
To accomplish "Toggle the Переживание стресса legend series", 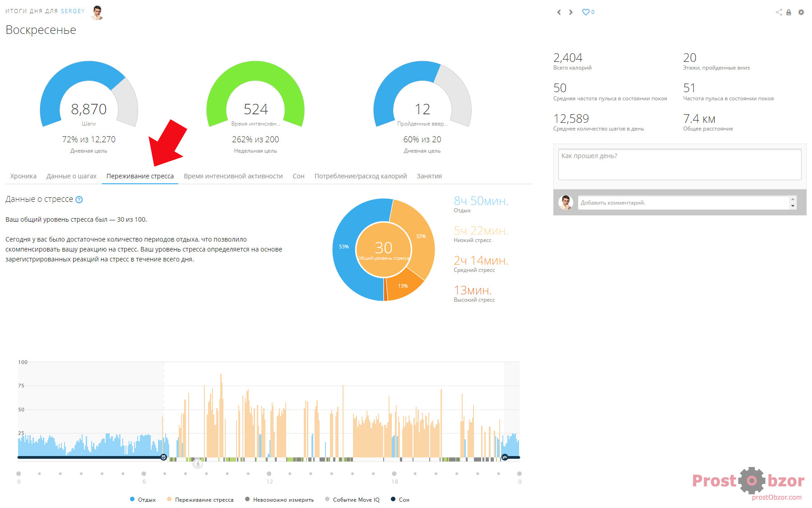I will click(200, 499).
